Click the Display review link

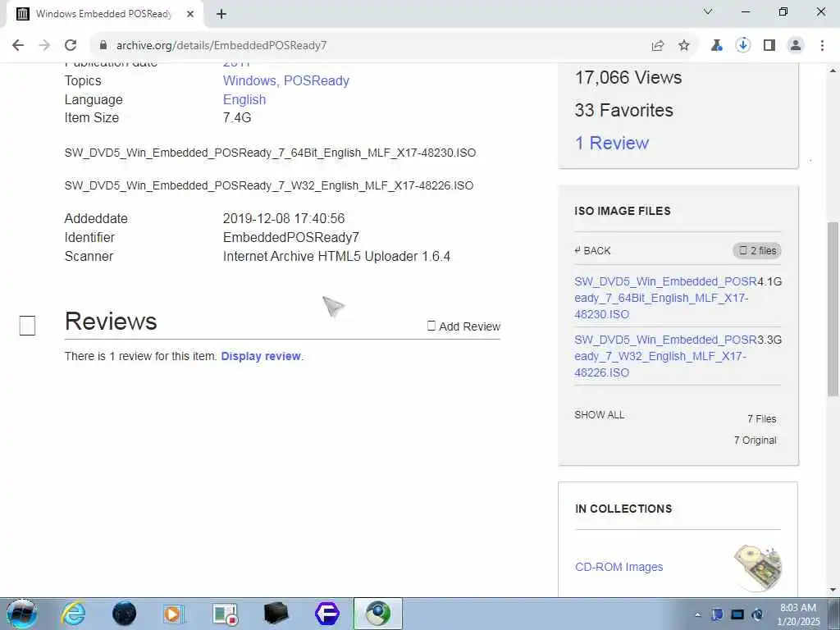click(261, 356)
